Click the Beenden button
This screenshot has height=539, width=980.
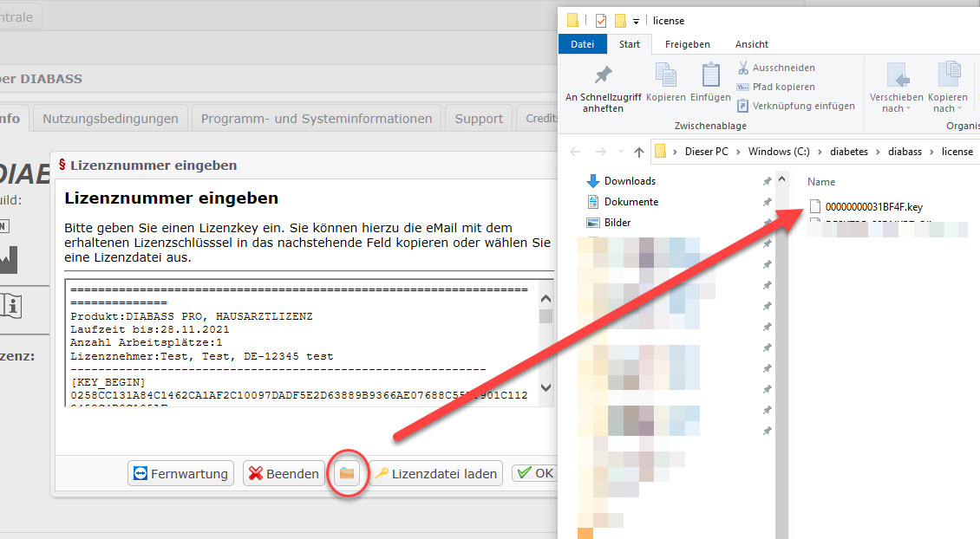tap(284, 473)
